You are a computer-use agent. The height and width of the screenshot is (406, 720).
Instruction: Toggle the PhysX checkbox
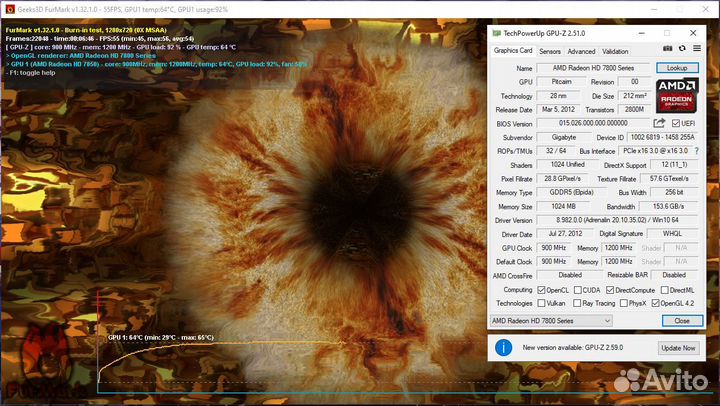tap(624, 303)
